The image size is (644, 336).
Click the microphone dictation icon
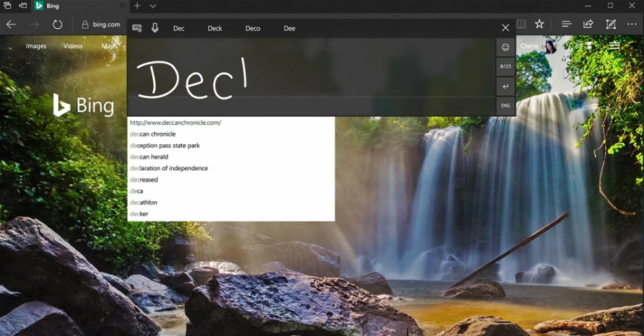(x=155, y=28)
